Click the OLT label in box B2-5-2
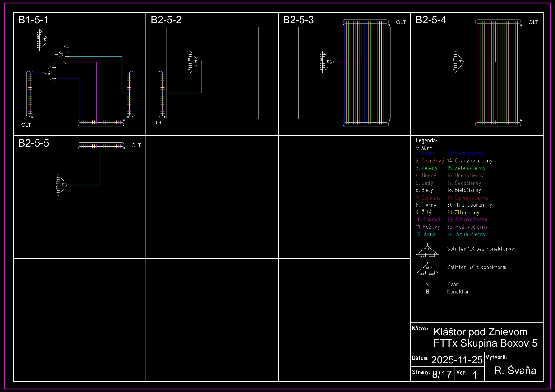This screenshot has width=555, height=392. point(160,123)
